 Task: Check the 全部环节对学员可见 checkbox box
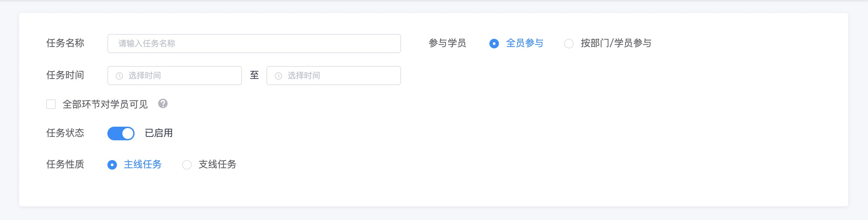[51, 104]
